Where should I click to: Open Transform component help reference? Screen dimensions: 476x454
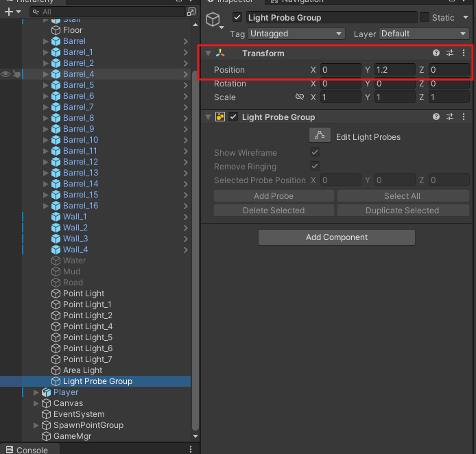point(436,53)
